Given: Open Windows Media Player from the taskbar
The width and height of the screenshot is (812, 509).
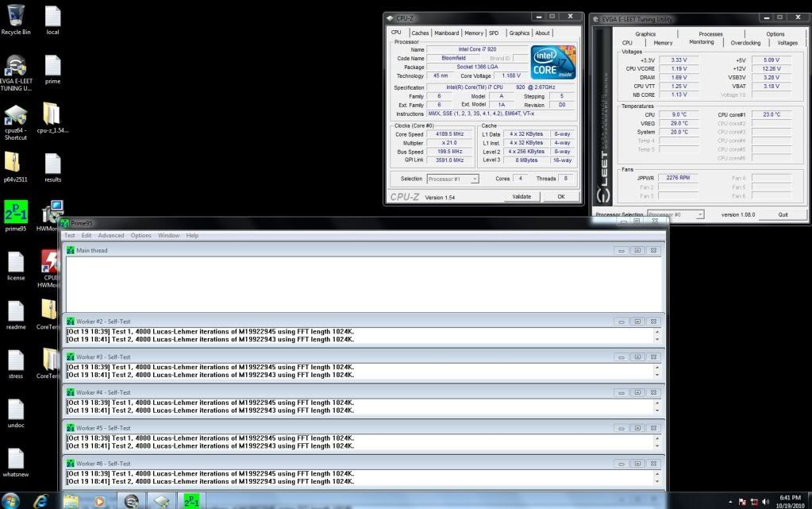Looking at the screenshot, I should (99, 501).
